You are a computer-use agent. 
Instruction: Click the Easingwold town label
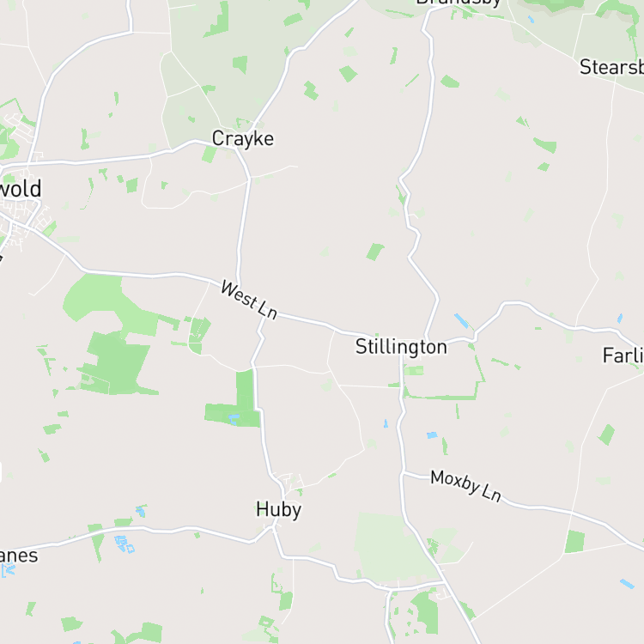[x=21, y=189]
